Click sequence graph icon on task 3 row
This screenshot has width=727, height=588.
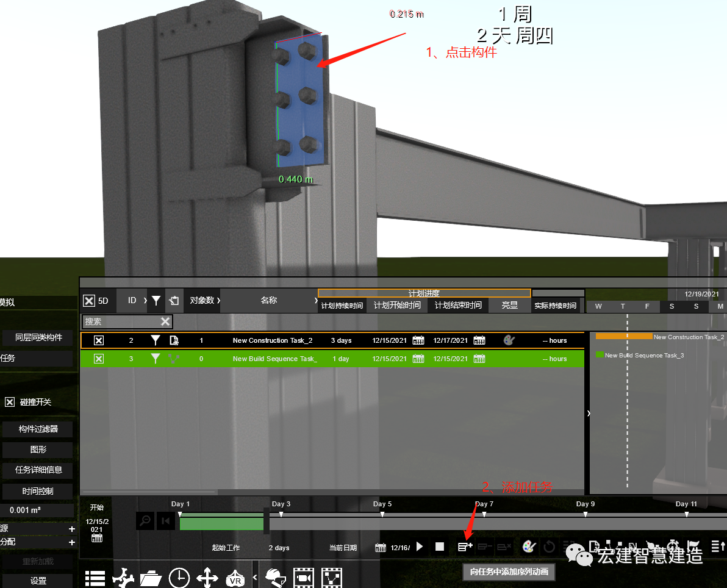[x=174, y=359]
